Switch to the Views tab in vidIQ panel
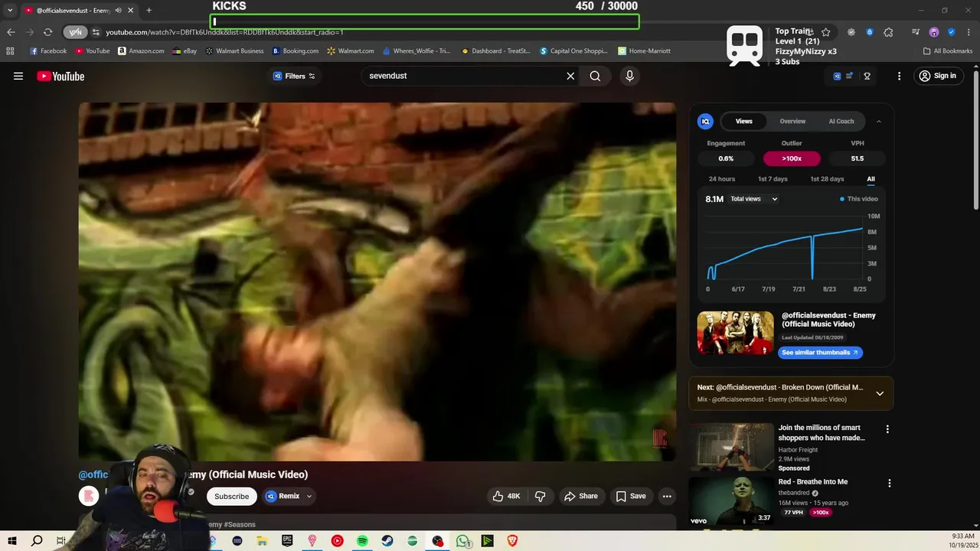Image resolution: width=980 pixels, height=551 pixels. [744, 121]
